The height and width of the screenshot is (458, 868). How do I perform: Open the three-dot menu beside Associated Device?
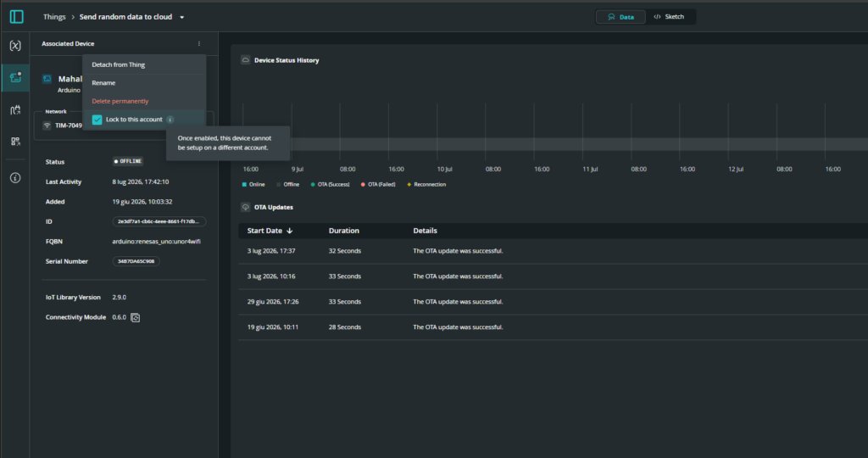click(199, 44)
